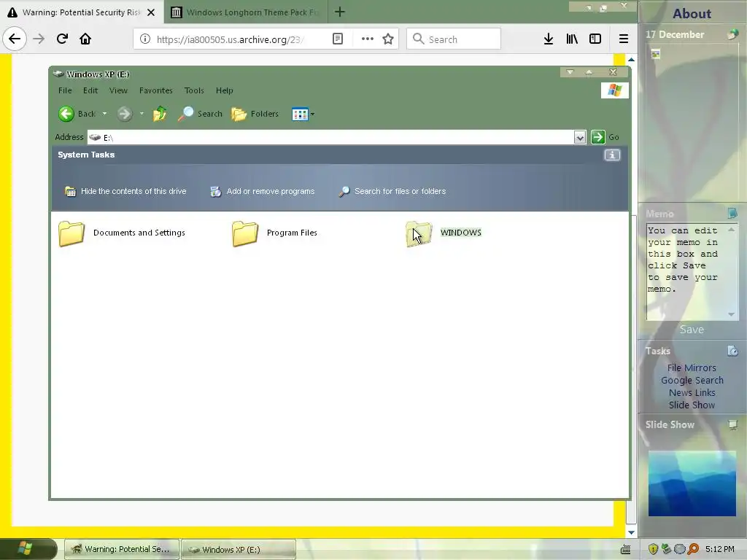Screen dimensions: 747x560
Task: Toggle reader view in the address bar
Action: pos(337,39)
